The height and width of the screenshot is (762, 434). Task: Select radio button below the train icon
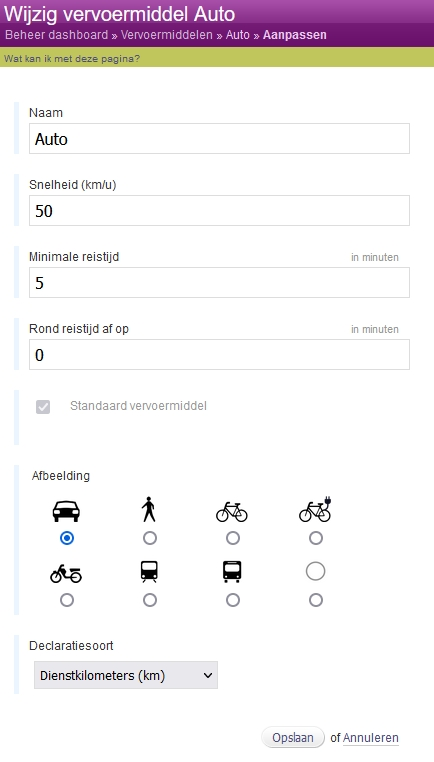150,600
